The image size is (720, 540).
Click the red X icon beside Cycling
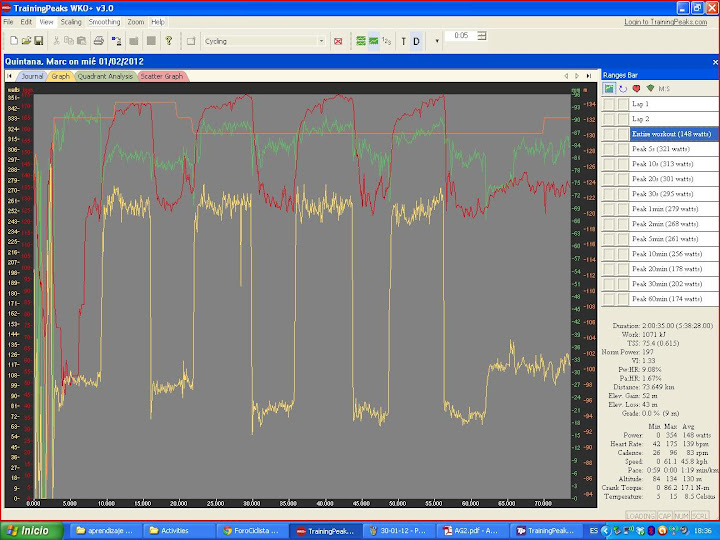click(338, 41)
